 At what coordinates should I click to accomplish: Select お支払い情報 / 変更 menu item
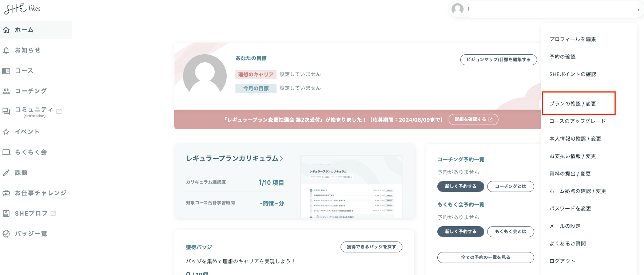click(x=573, y=156)
